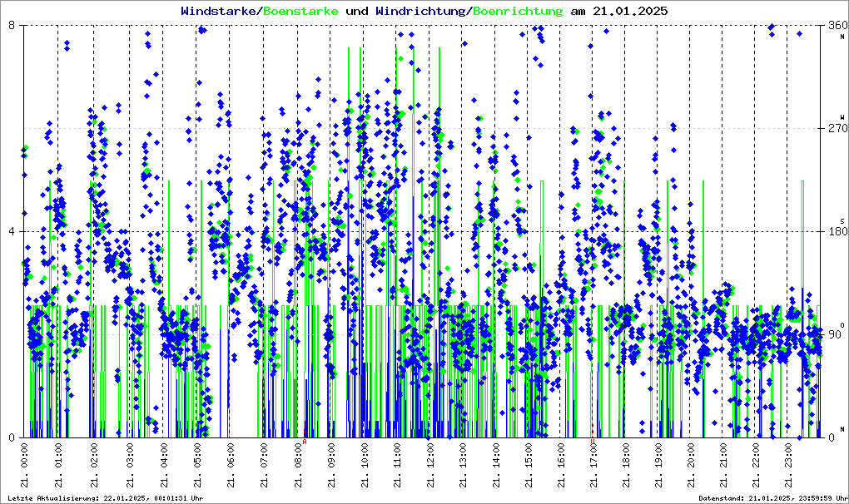Click the red sunrise marker "A"

pyautogui.click(x=305, y=442)
